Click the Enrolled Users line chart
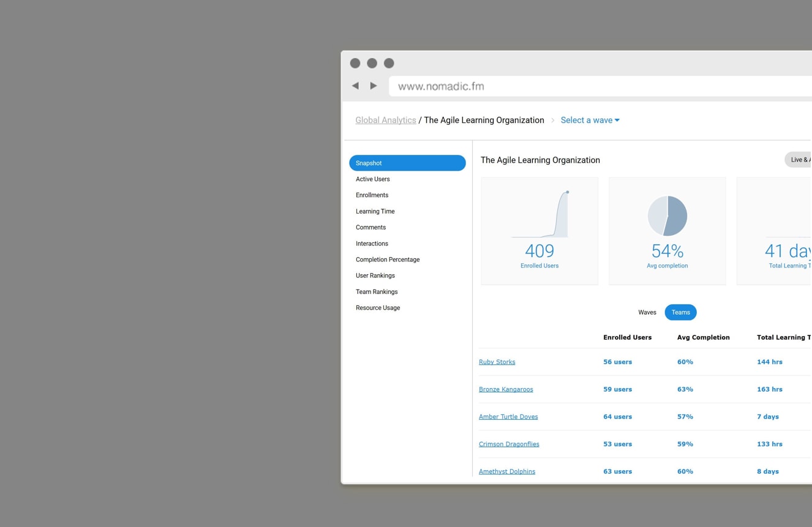812x527 pixels. [x=540, y=214]
